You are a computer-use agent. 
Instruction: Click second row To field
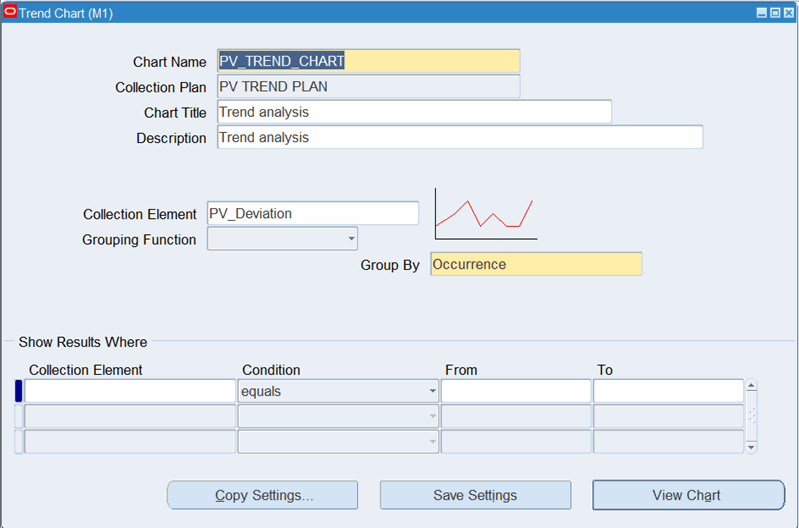[x=668, y=416]
